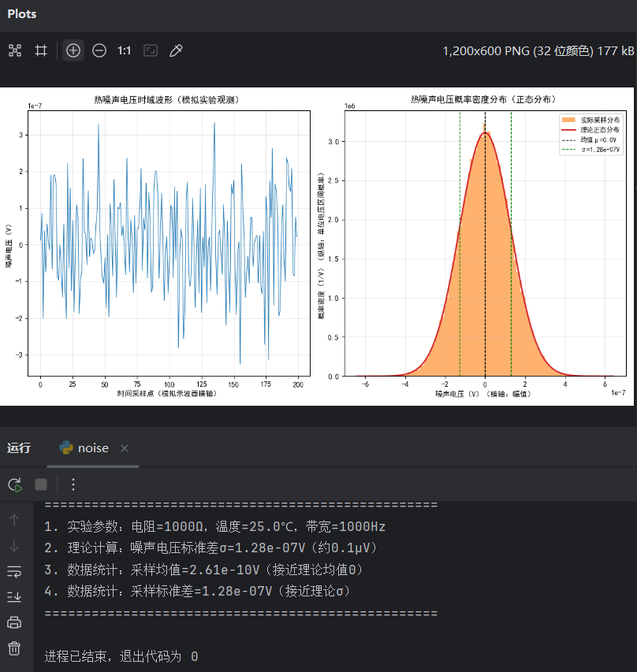Rerun the noise script
637x672 pixels.
click(x=15, y=485)
